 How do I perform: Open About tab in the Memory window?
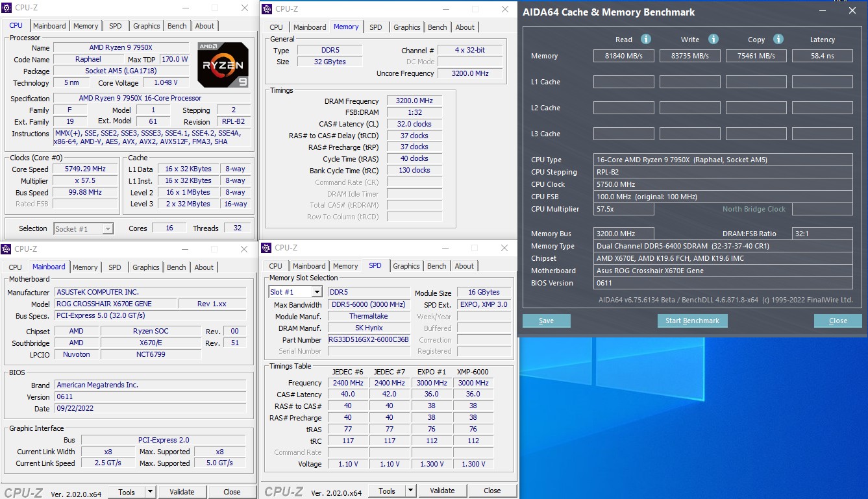(465, 27)
